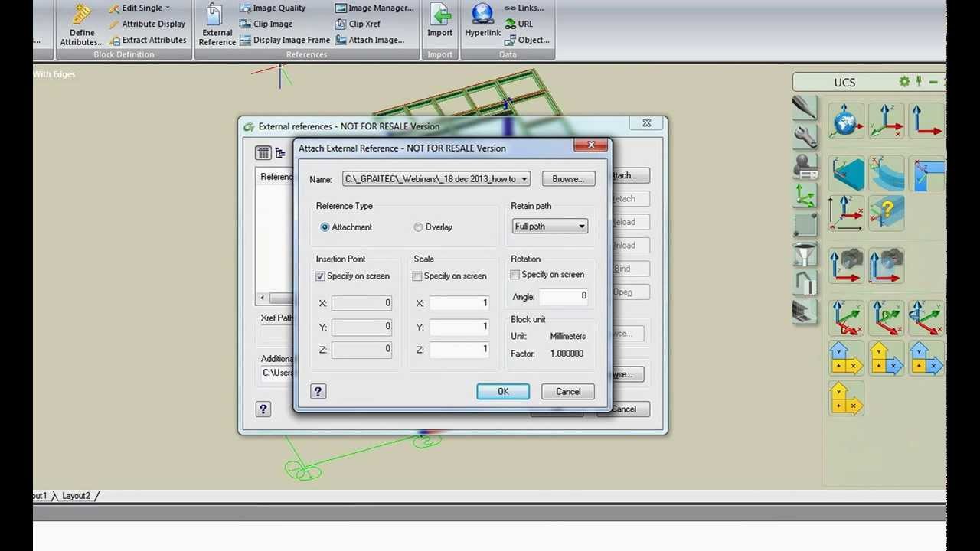
Task: Click the Attach Image tool
Action: coord(370,40)
